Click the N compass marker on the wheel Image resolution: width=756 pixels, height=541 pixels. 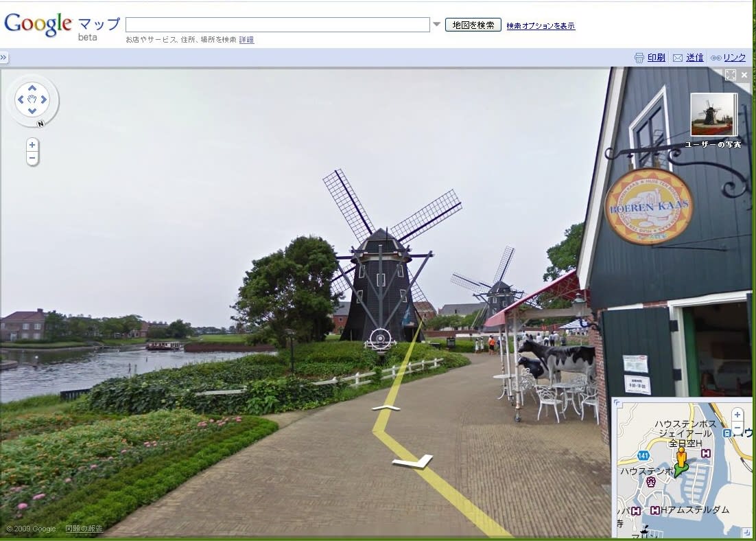click(x=40, y=124)
